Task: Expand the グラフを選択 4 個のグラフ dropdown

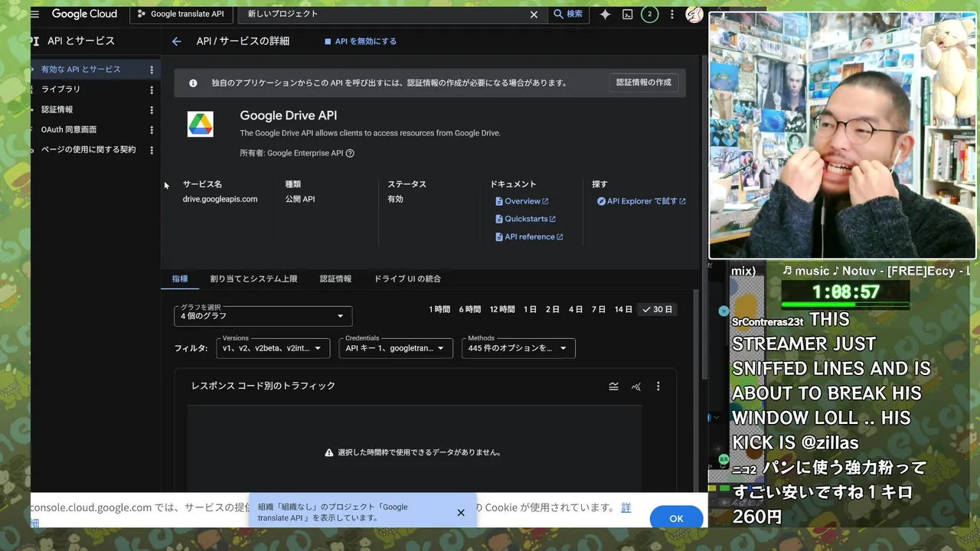Action: pyautogui.click(x=263, y=316)
